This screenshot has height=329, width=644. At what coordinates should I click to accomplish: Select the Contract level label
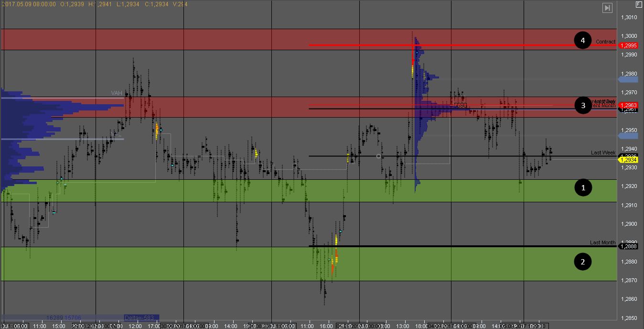click(x=605, y=42)
